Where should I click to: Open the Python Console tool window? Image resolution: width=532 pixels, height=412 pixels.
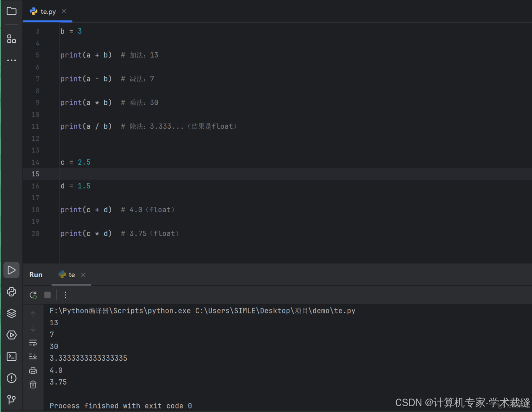pyautogui.click(x=12, y=291)
